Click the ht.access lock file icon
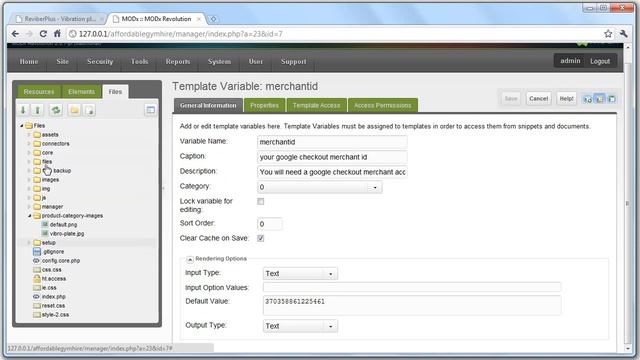The width and height of the screenshot is (640, 360). (37, 278)
